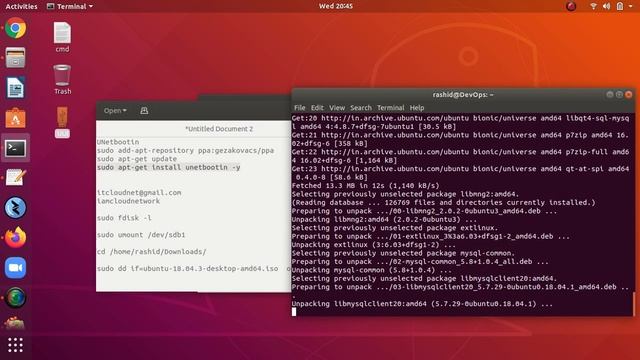Open the terminal Edit menu

[317, 108]
